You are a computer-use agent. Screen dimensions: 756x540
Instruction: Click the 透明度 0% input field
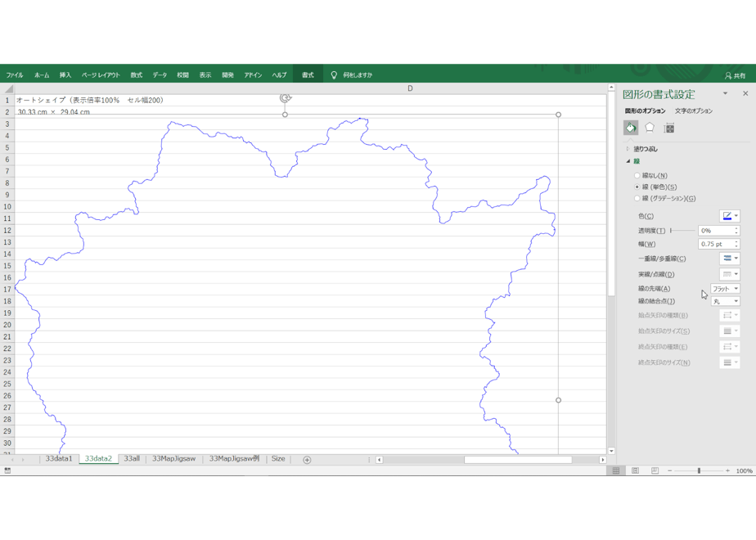(x=715, y=231)
